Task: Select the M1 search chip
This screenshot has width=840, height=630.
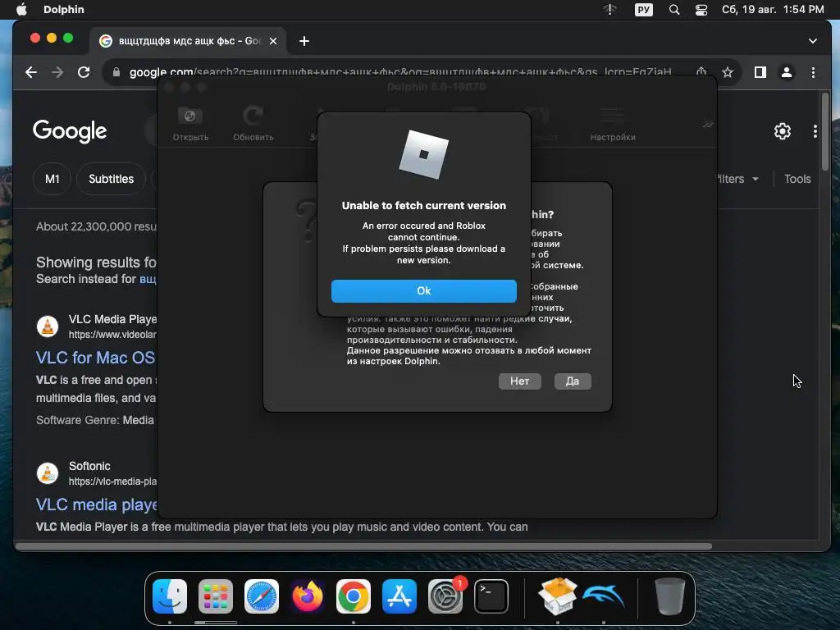Action: (52, 179)
